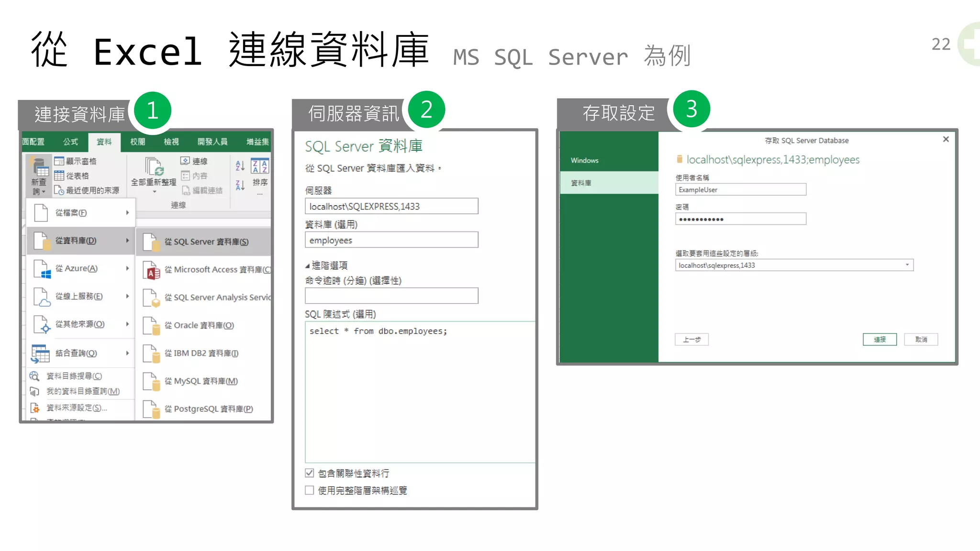The width and height of the screenshot is (980, 551).
Task: Switch to the 資料 ribbon tab
Action: (x=104, y=142)
